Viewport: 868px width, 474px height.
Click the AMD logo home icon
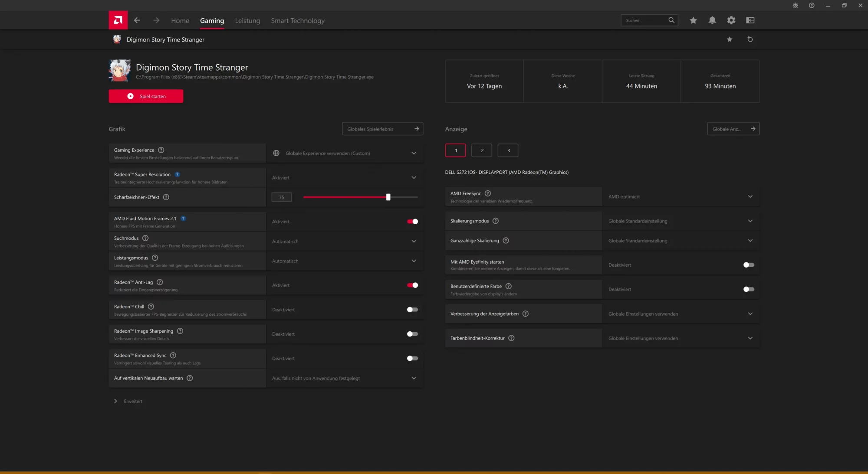click(x=118, y=20)
